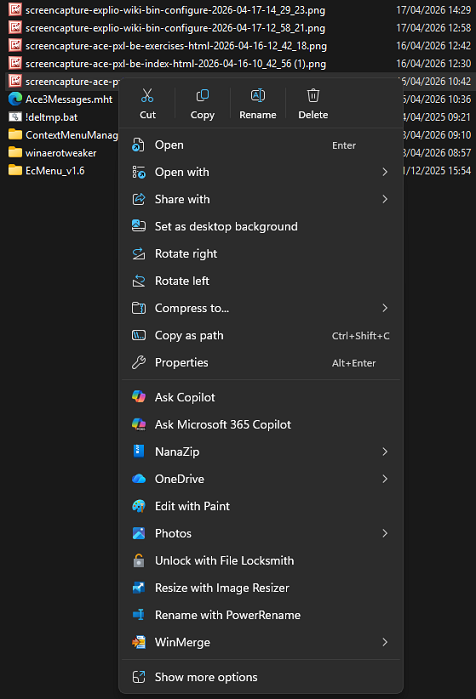Expand the Photos submenu arrow
476x699 pixels.
tap(385, 533)
